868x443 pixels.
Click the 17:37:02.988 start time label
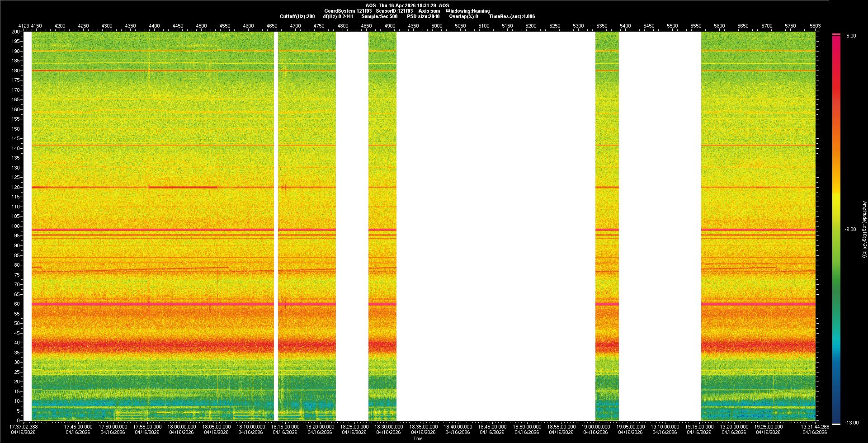tap(24, 426)
